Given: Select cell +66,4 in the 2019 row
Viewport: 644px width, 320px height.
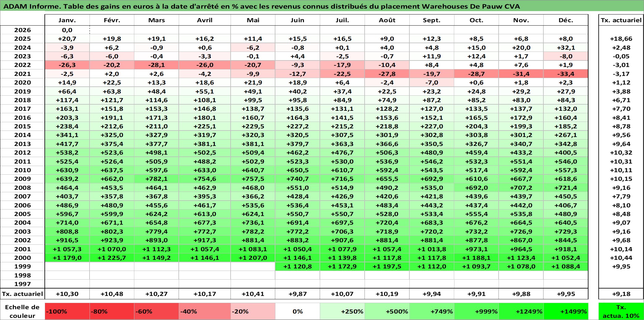Looking at the screenshot, I should 67,92.
